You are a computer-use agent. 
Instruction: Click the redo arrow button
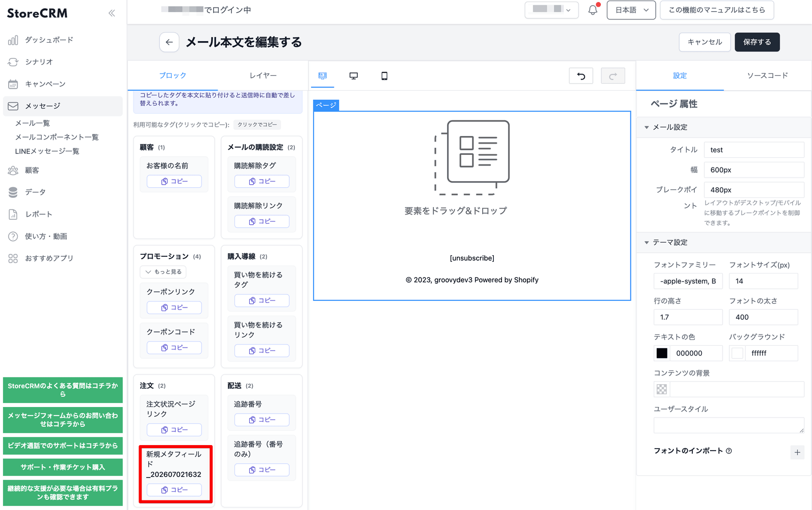613,76
